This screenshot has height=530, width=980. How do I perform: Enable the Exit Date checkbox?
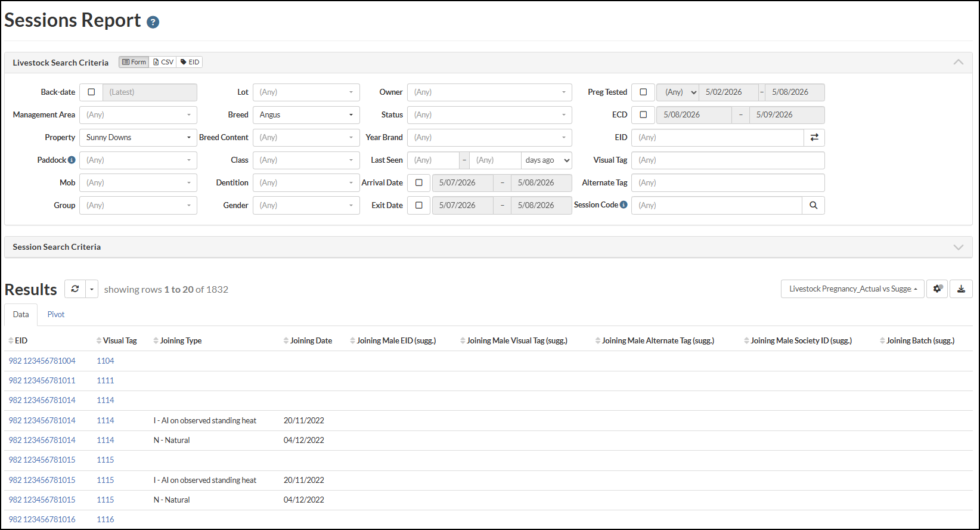tap(419, 206)
